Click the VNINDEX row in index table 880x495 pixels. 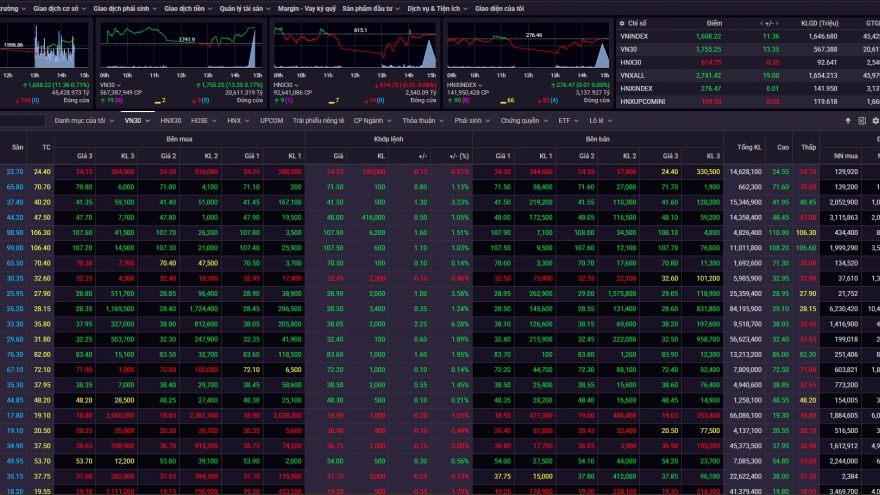(x=640, y=35)
